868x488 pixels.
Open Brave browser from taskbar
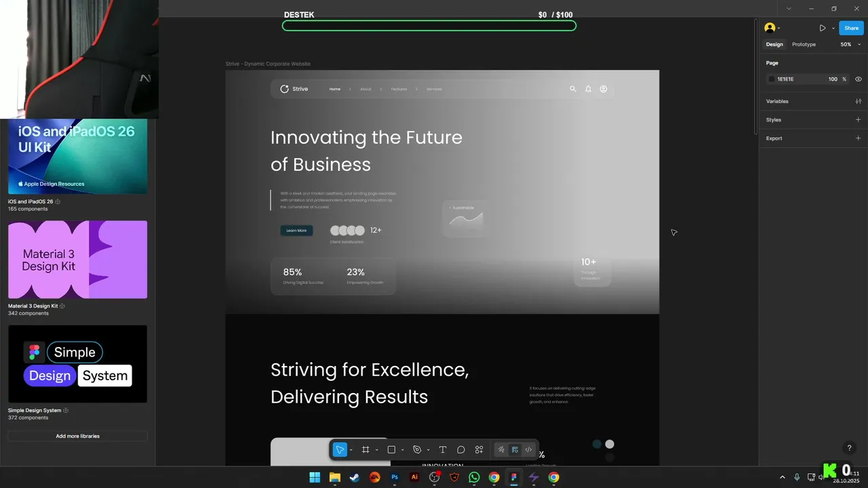coord(454,477)
